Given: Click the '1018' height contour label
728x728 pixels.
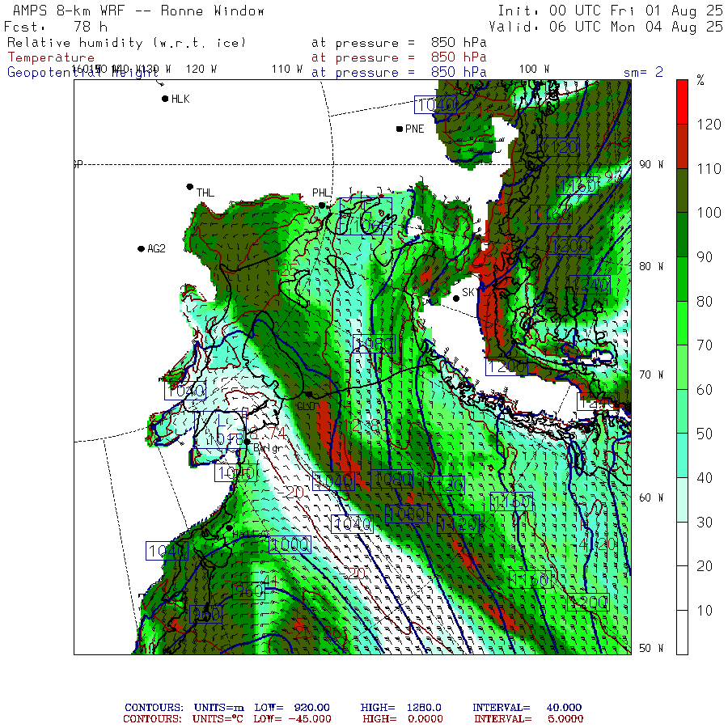Looking at the screenshot, I should click(224, 439).
